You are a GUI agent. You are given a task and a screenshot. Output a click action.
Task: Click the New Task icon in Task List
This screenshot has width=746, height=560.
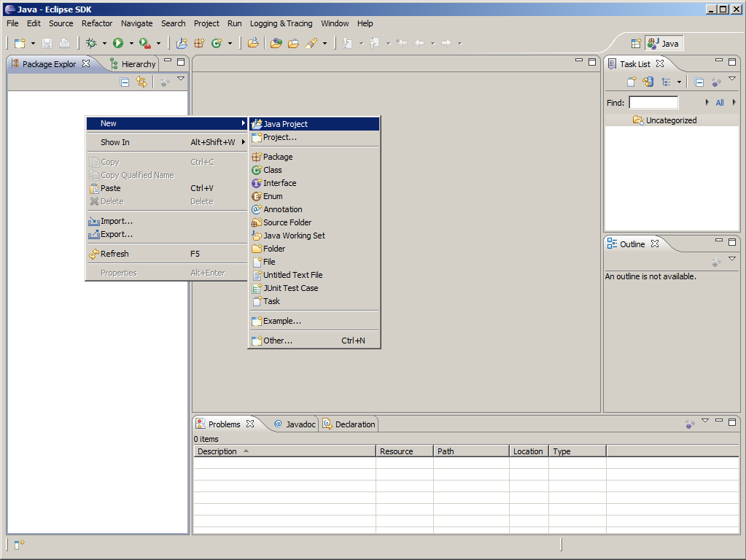(x=632, y=82)
